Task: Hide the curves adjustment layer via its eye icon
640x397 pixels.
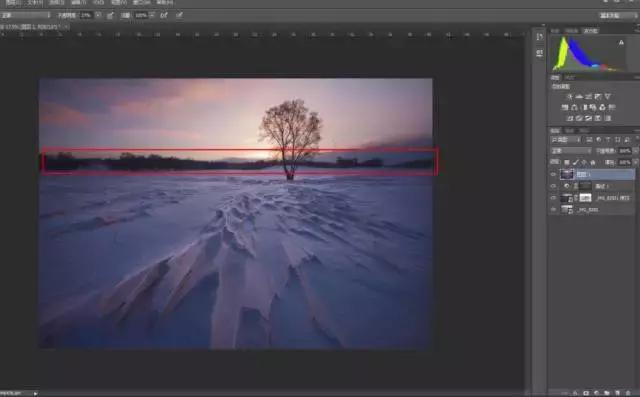Action: (553, 186)
